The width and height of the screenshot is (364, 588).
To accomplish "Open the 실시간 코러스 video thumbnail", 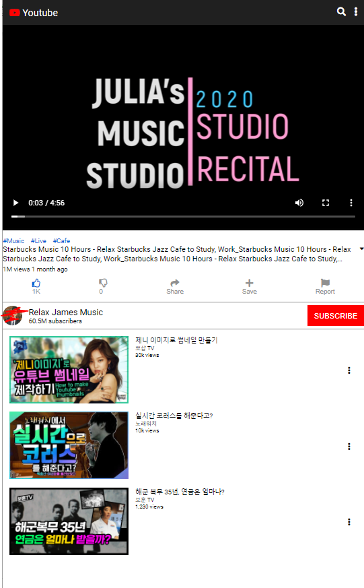I will click(69, 445).
